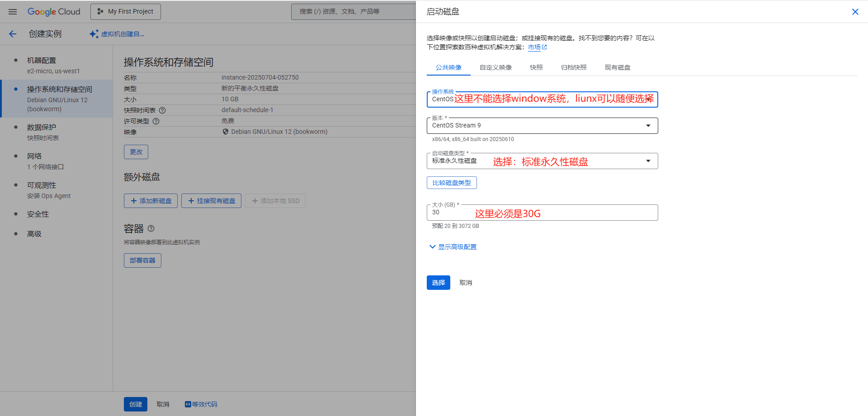The width and height of the screenshot is (868, 416).
Task: Click the help icon next to 许可类型
Action: [x=156, y=121]
